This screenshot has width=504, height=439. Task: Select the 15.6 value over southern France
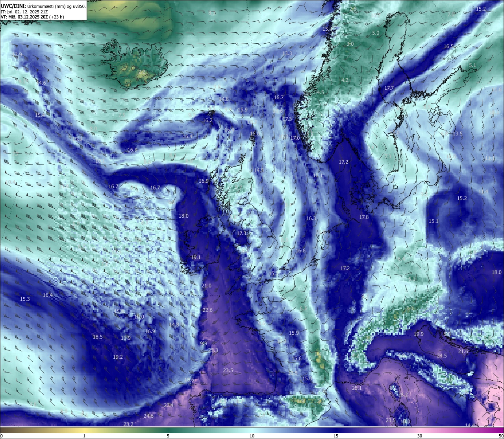point(297,358)
